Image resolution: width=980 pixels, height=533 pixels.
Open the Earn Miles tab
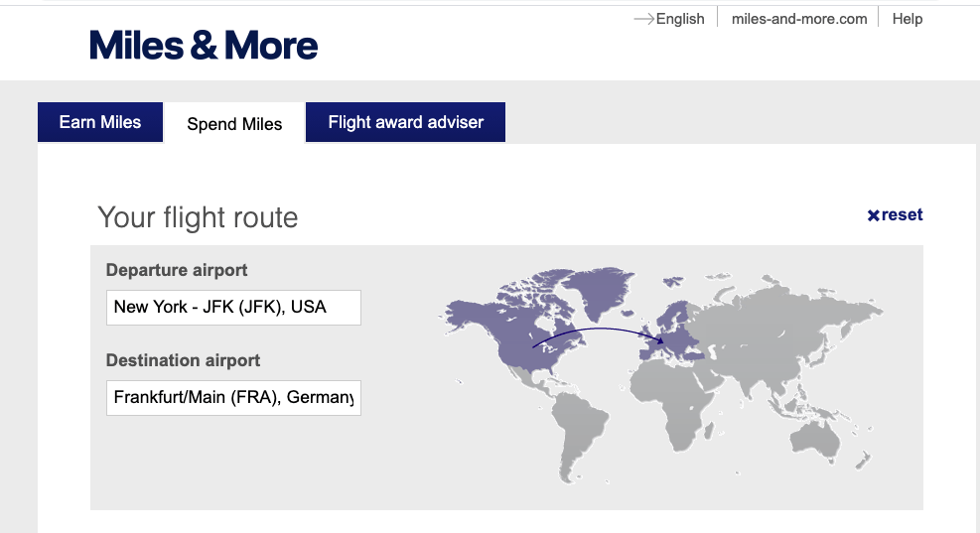(x=100, y=122)
